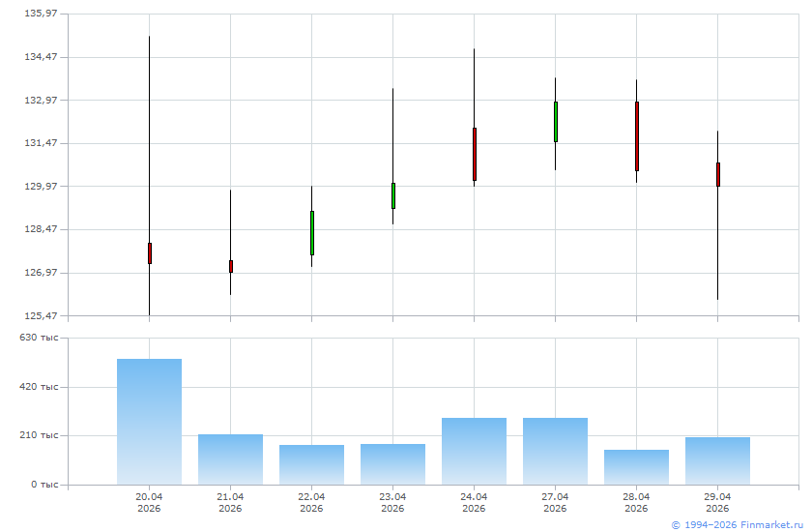812x532 pixels.
Task: Select the red candlestick for 29.04
Action: [x=717, y=174]
